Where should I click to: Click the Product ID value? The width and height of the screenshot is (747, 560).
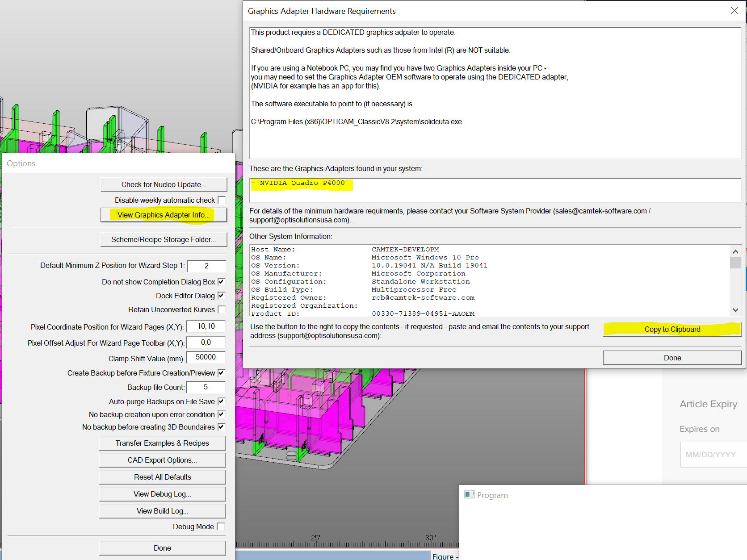(x=423, y=313)
